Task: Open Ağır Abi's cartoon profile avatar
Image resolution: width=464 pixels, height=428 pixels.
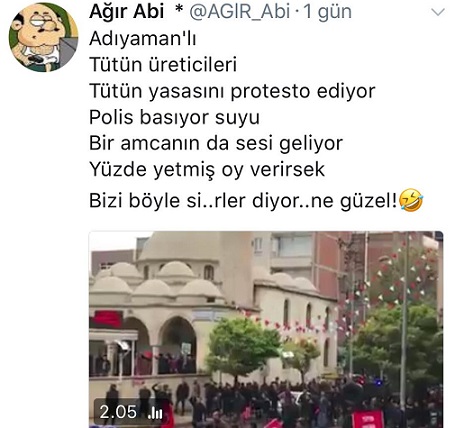Action: 43,37
